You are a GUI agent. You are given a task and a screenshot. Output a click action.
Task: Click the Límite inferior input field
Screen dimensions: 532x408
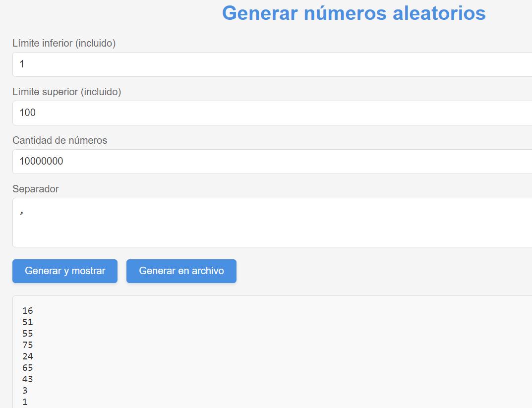272,64
